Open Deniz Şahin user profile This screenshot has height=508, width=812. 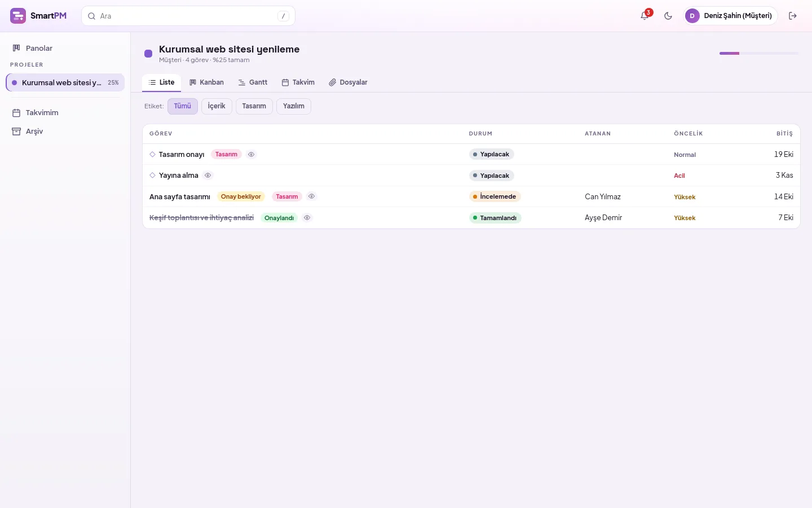[x=731, y=16]
